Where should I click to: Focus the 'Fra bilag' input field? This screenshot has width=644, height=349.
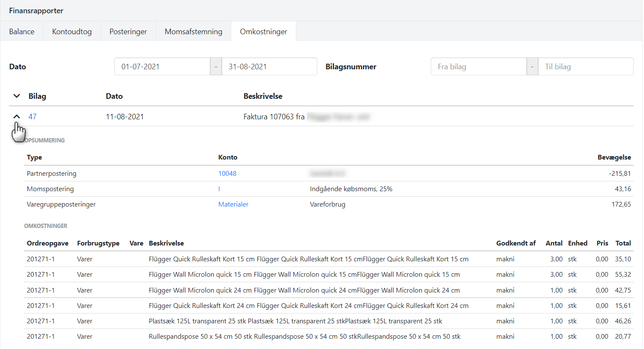478,67
